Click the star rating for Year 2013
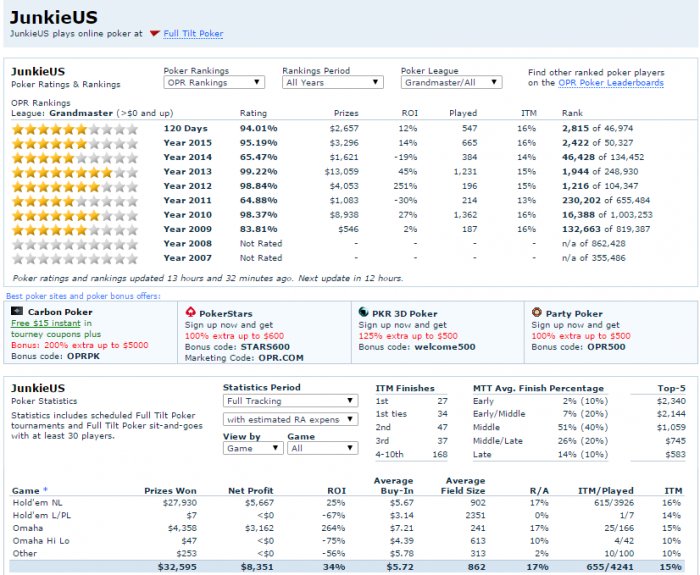This screenshot has width=700, height=575. coord(73,171)
